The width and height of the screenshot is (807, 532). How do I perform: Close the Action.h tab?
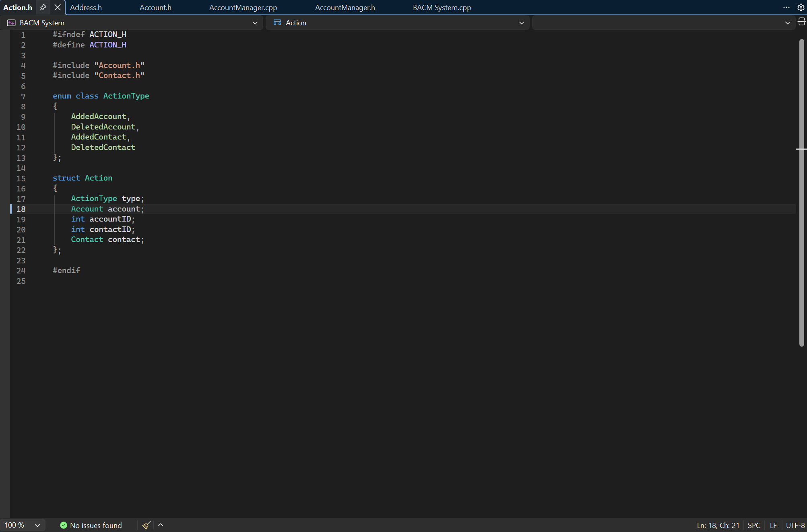point(58,7)
